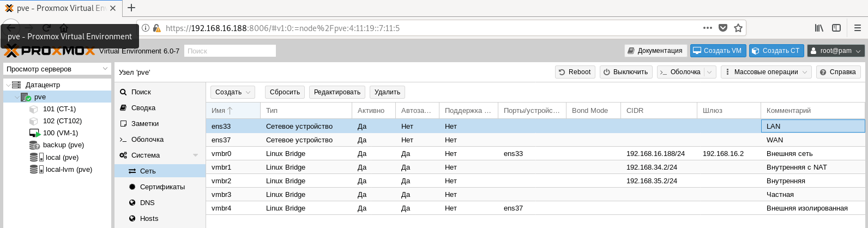Select container 101 (CT-1) in tree

click(x=59, y=109)
